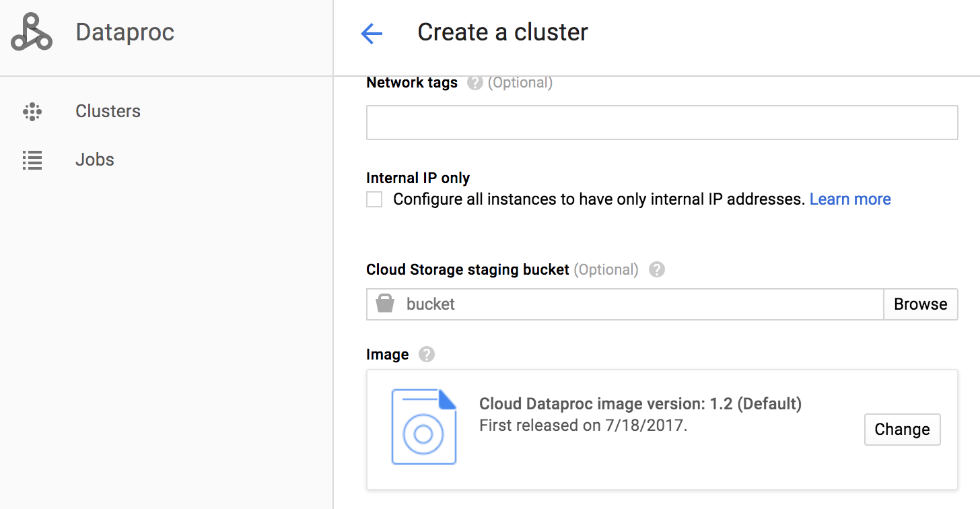This screenshot has height=509, width=980.
Task: Click the Learn more link about internal IPs
Action: pos(850,199)
